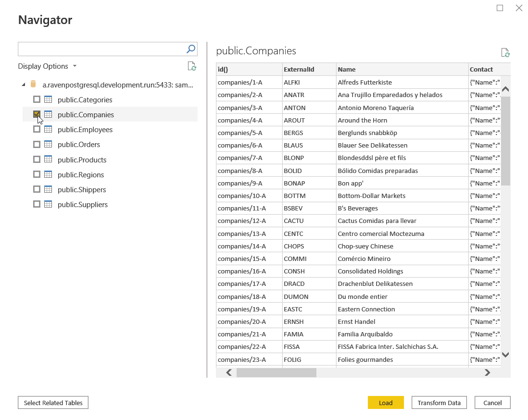Click the table icon next to public.Products
The width and height of the screenshot is (528, 420).
point(48,159)
